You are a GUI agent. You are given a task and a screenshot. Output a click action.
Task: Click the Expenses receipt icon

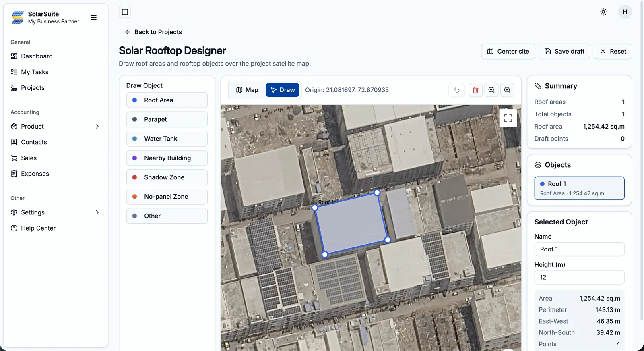point(14,174)
